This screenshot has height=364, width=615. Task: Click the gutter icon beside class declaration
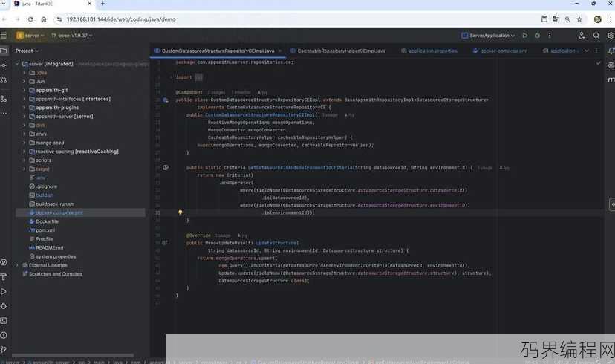[x=166, y=100]
